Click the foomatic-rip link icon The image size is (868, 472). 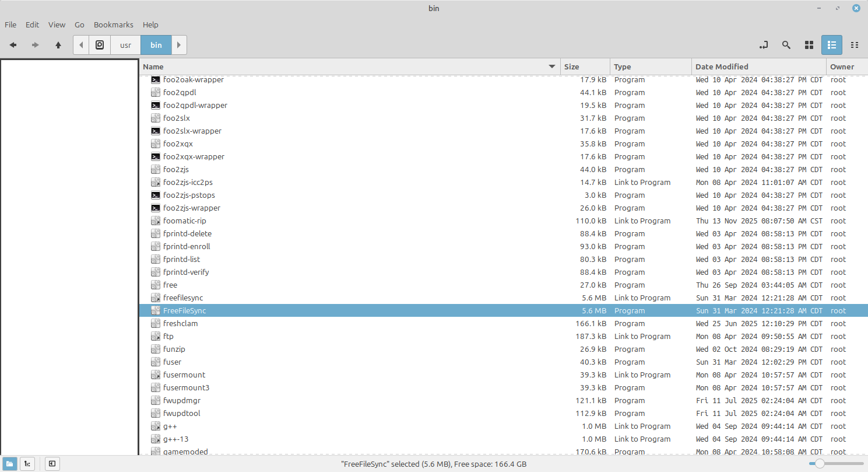coord(156,221)
